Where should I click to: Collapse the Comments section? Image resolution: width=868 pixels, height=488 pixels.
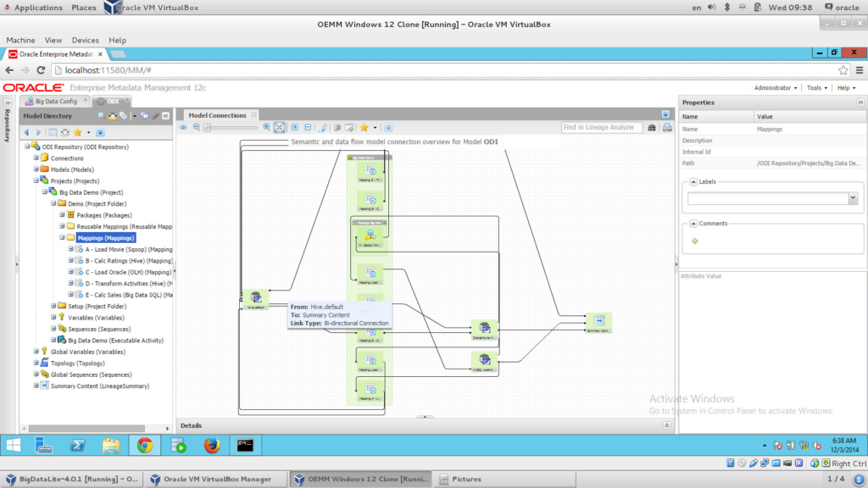pyautogui.click(x=693, y=224)
